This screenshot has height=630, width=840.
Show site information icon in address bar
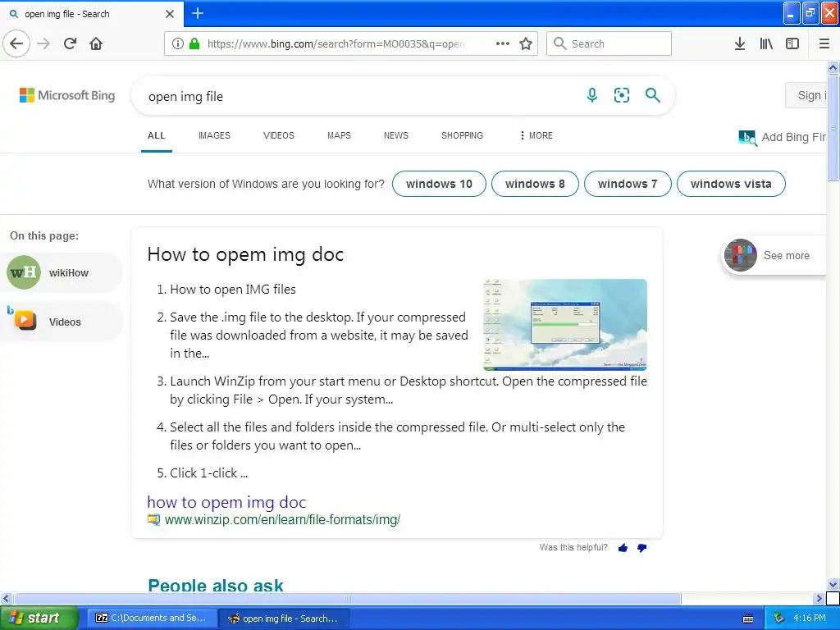(x=178, y=43)
